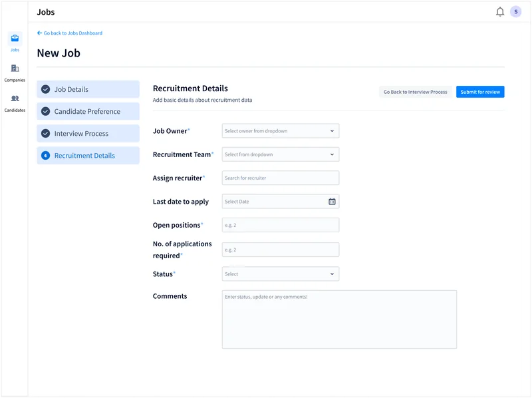Open notifications bell

click(500, 12)
